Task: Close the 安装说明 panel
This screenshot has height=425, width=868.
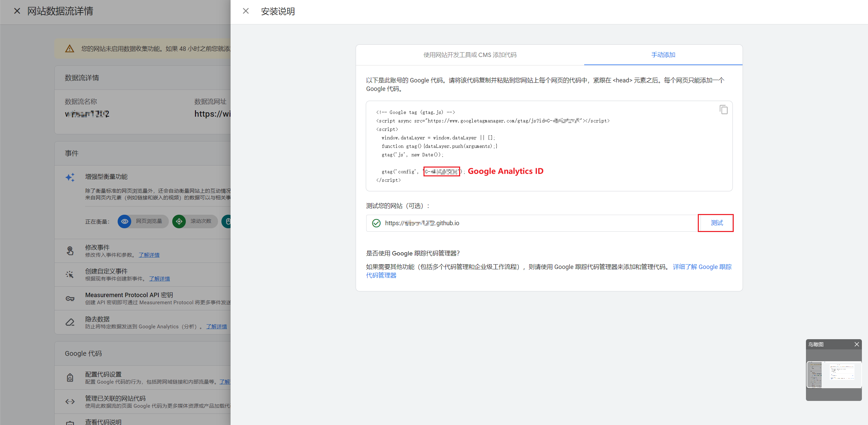Action: tap(246, 11)
